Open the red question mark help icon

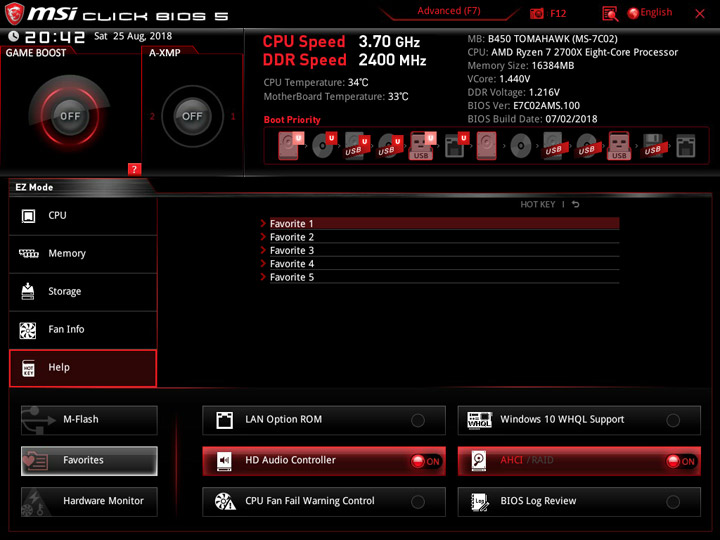point(134,169)
